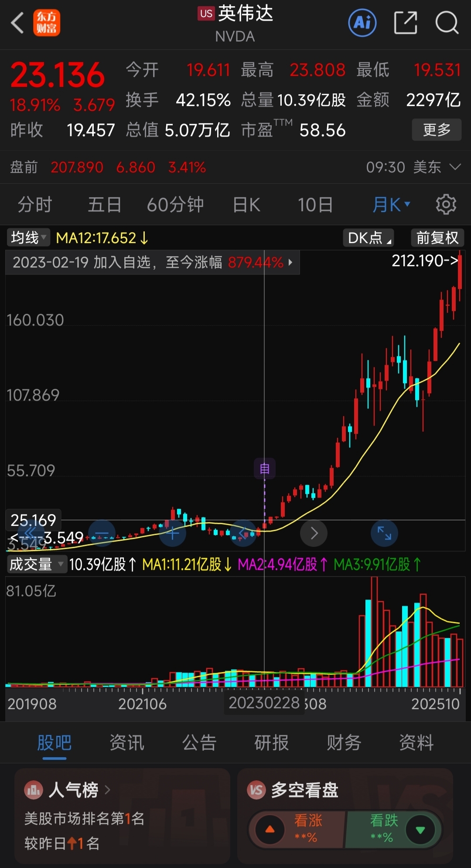Expand the 成交量 indicator dropdown
This screenshot has height=868, width=471.
coord(37,564)
